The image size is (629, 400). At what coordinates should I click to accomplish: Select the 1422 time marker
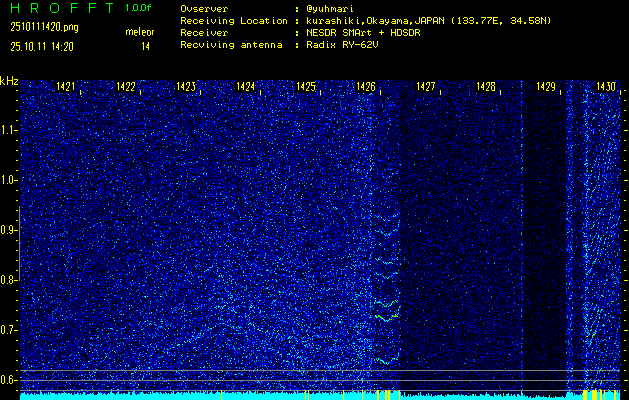click(126, 88)
